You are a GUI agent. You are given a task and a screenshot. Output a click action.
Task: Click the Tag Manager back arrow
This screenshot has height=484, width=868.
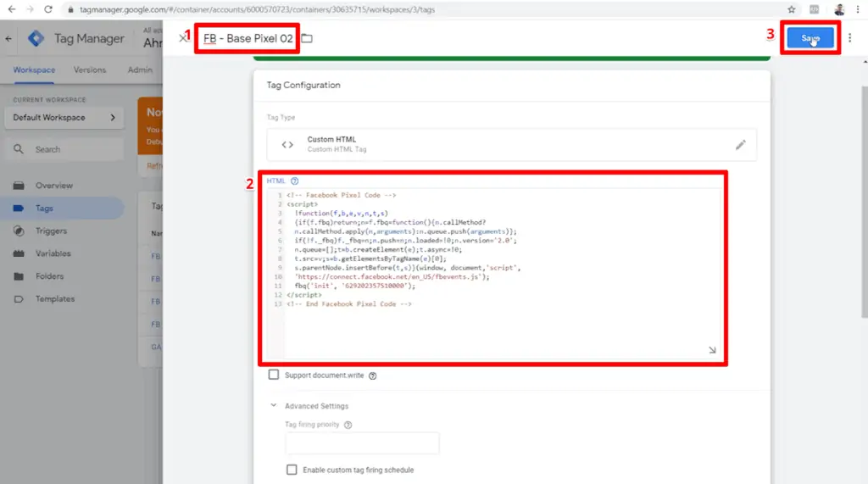[x=8, y=39]
